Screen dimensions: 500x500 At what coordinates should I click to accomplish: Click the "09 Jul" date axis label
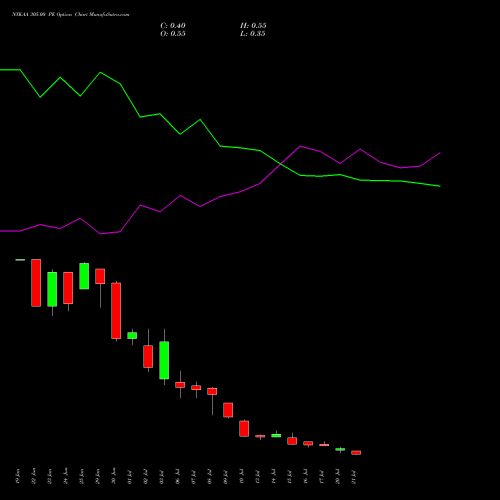[225, 477]
